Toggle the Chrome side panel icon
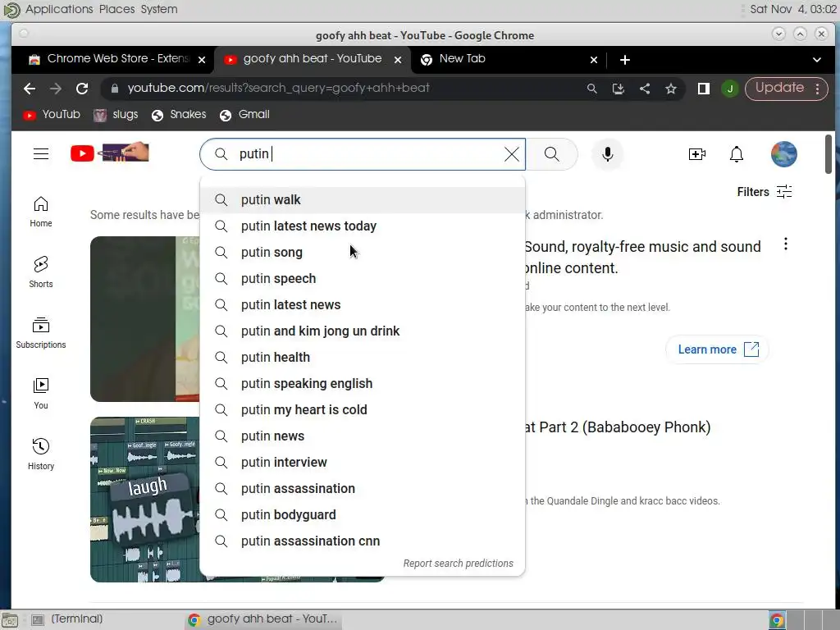The height and width of the screenshot is (630, 840). pyautogui.click(x=703, y=89)
